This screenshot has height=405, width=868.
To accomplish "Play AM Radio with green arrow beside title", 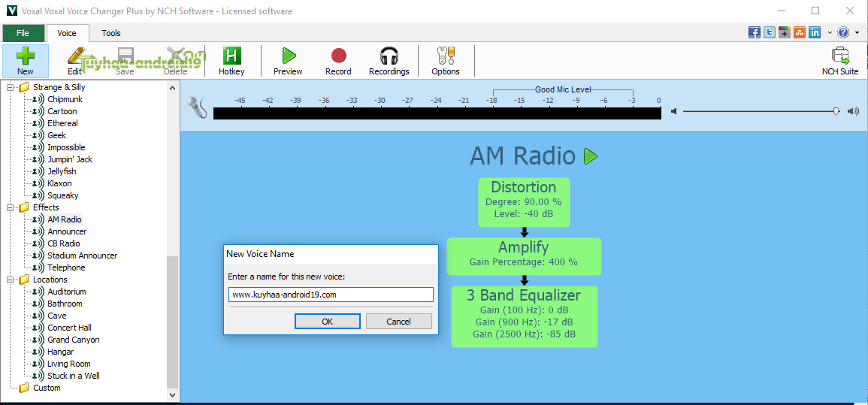I will [590, 156].
